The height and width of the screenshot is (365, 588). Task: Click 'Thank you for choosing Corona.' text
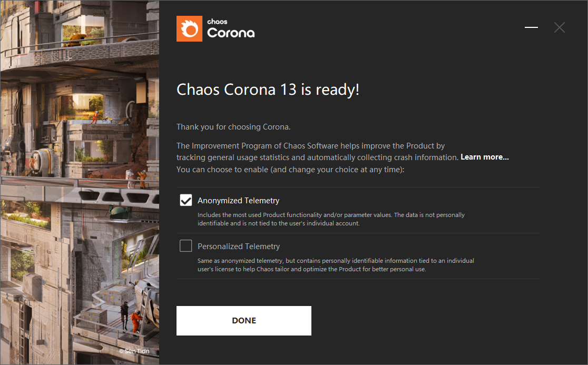[233, 126]
